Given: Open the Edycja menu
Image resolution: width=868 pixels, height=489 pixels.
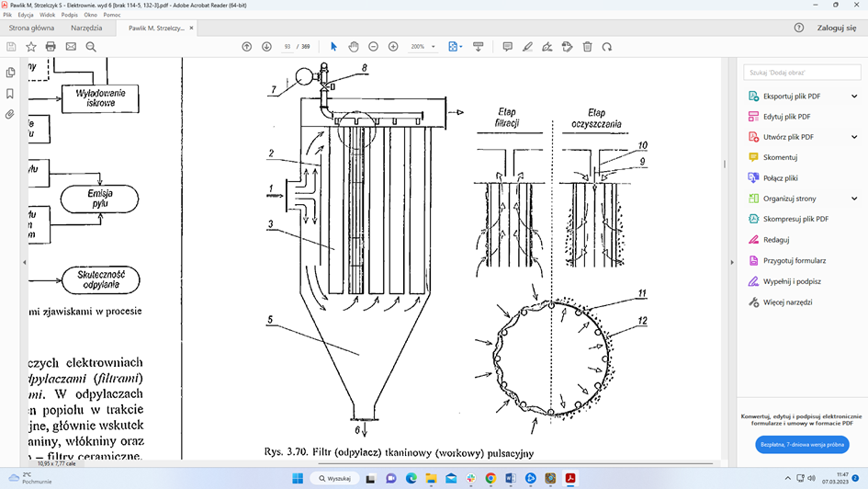Looking at the screenshot, I should (x=26, y=15).
